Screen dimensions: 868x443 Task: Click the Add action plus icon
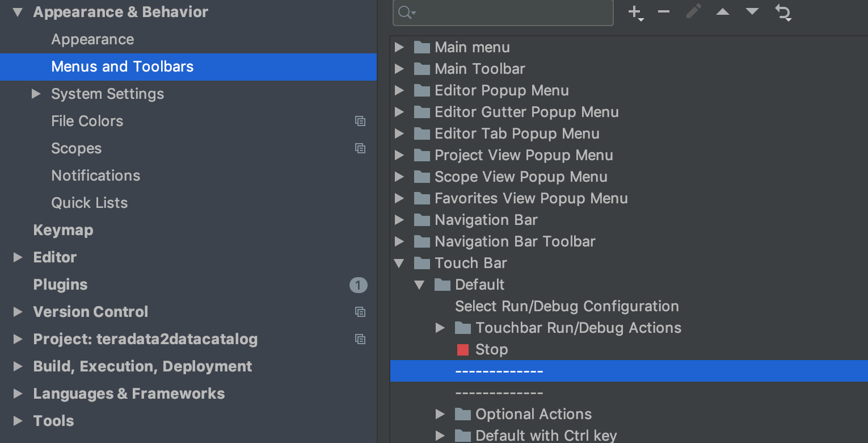coord(636,12)
